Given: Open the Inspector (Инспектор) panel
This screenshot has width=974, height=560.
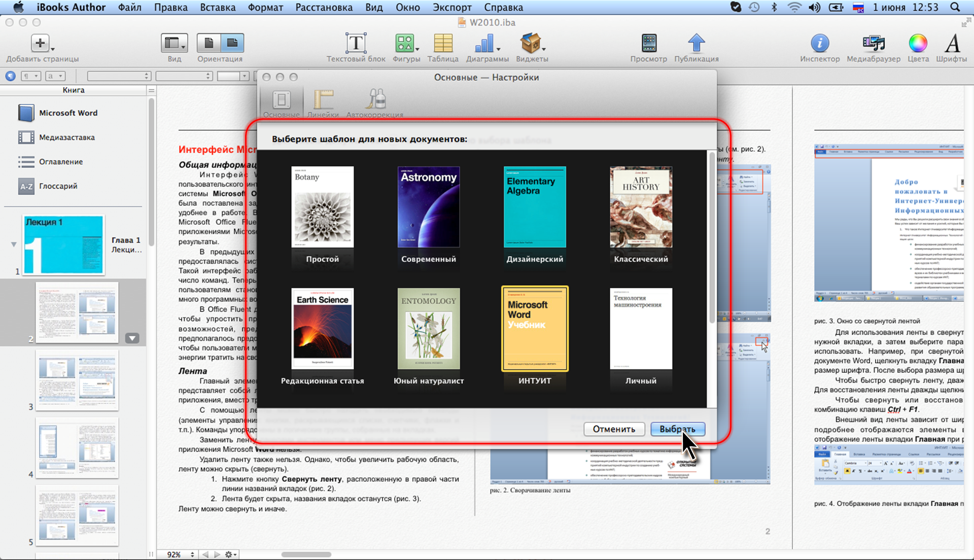Looking at the screenshot, I should pos(820,43).
